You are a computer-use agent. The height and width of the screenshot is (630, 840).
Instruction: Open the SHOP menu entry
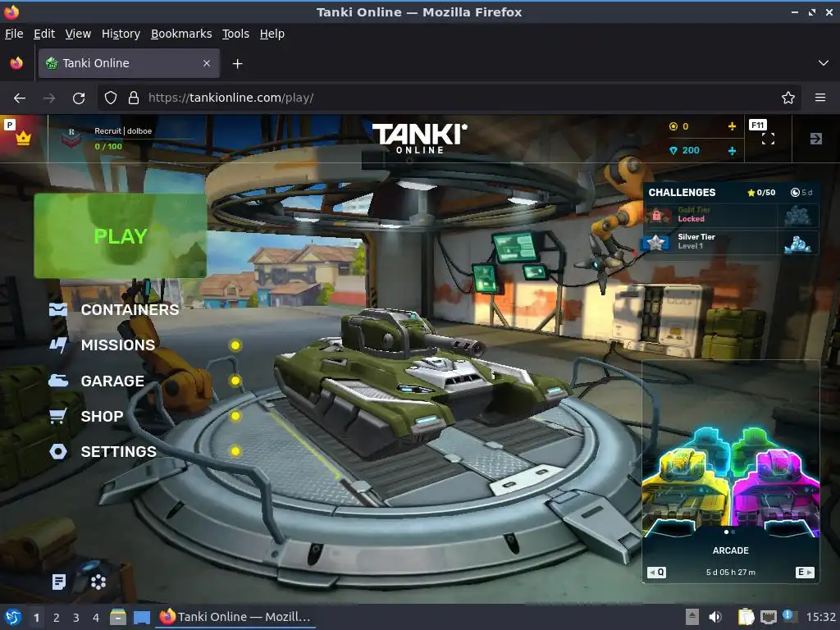102,416
